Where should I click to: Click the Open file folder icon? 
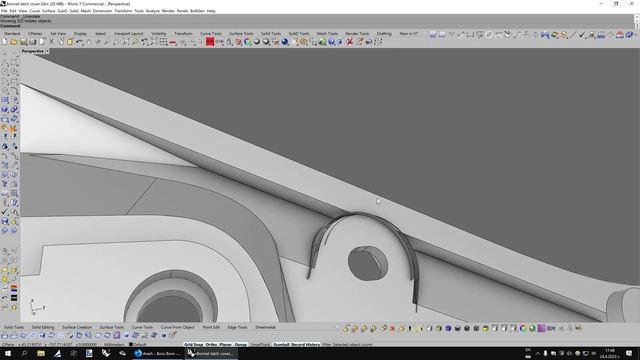pos(14,42)
